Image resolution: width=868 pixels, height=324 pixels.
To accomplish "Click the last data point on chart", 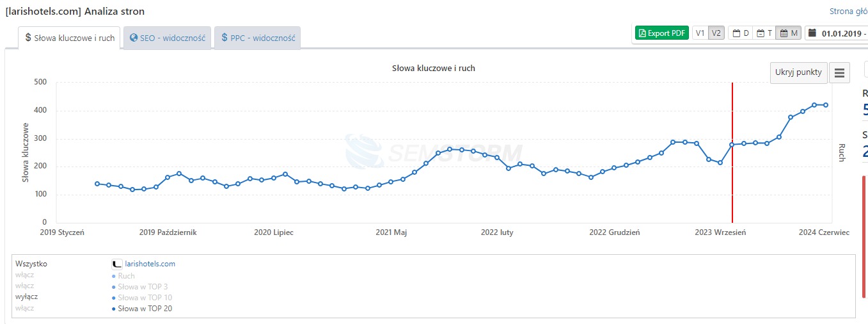I will [x=826, y=105].
